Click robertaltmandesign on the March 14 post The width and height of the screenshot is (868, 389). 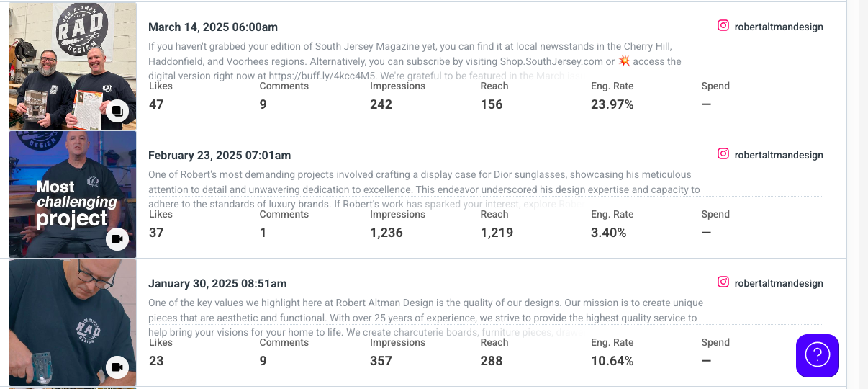tap(779, 27)
